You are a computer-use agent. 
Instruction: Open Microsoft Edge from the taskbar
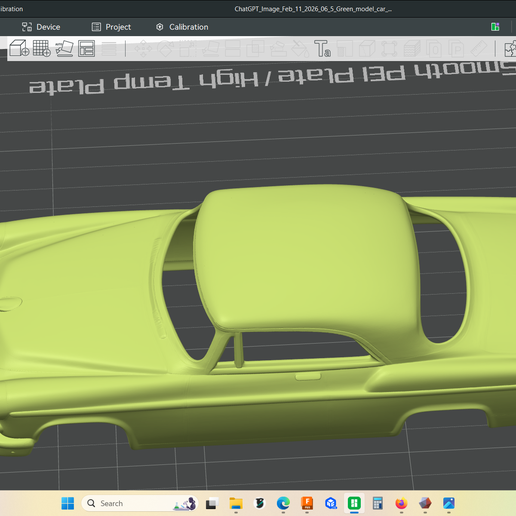pyautogui.click(x=283, y=503)
